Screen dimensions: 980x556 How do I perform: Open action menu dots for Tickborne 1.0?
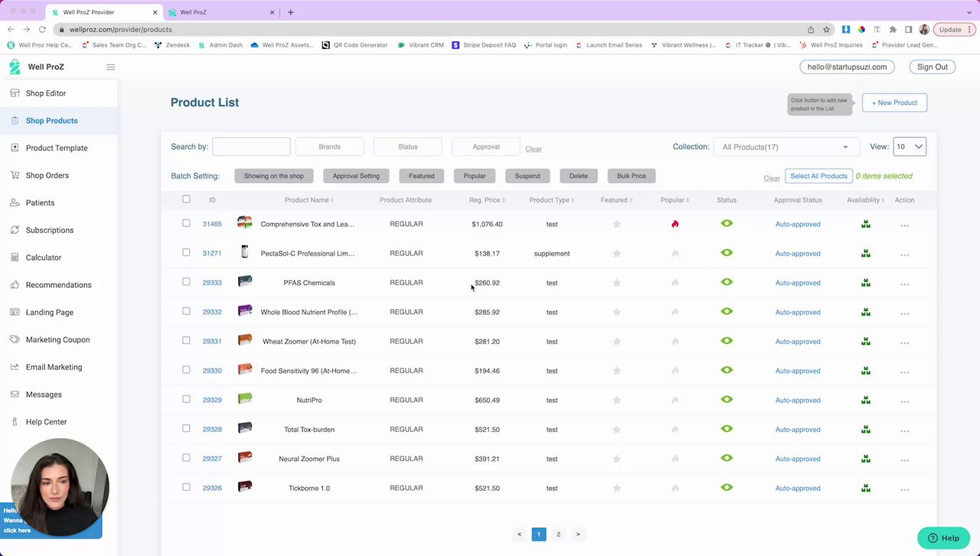904,489
